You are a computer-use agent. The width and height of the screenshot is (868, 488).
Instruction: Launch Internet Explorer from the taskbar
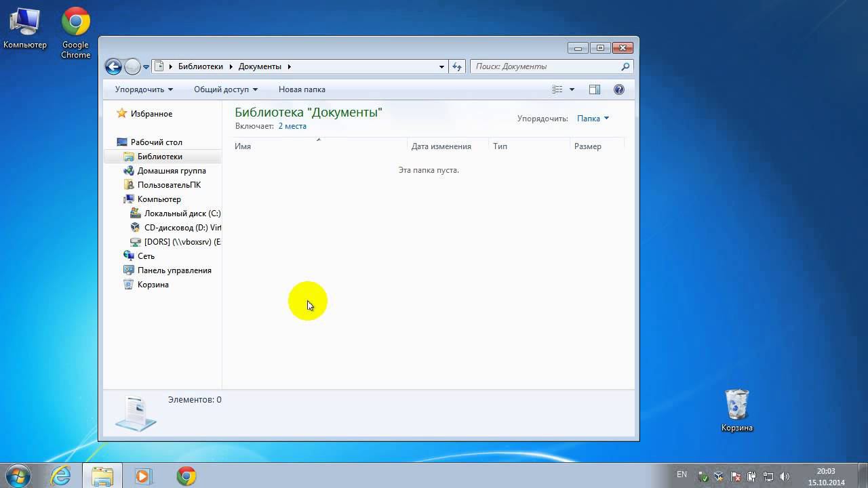(60, 476)
